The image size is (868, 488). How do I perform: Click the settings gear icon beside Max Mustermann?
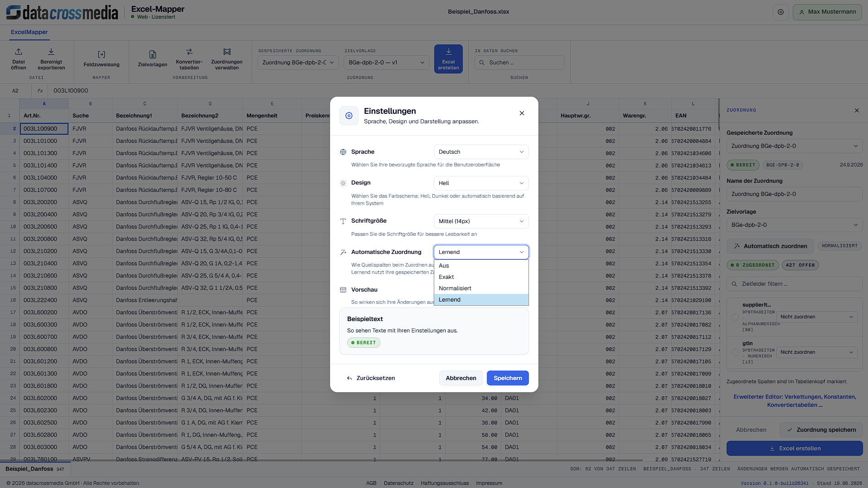(781, 12)
